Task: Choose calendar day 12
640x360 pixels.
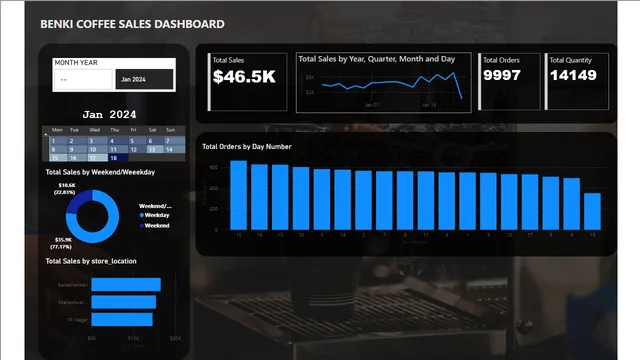Action: [137, 149]
